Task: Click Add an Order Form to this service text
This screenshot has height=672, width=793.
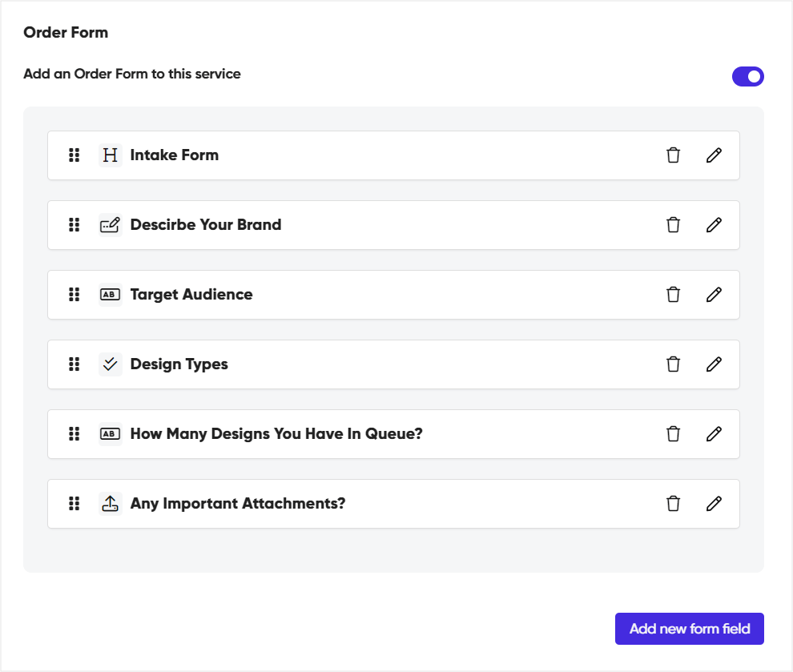Action: 132,74
